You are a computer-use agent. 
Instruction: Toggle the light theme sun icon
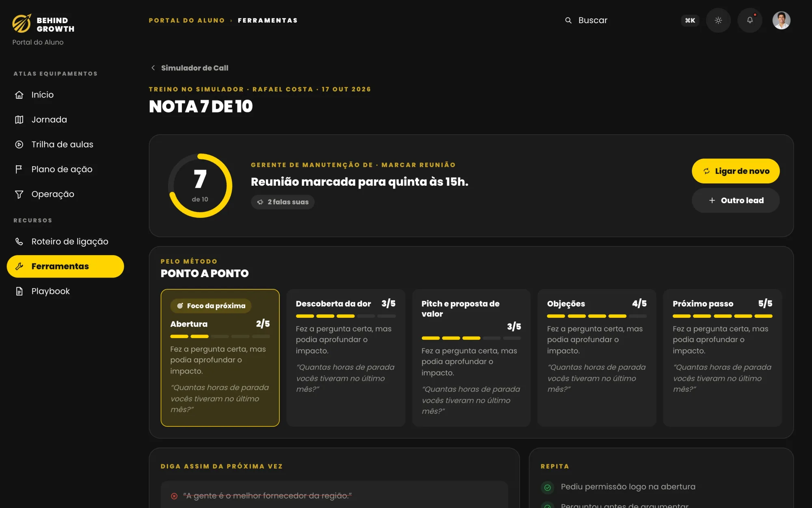click(718, 20)
